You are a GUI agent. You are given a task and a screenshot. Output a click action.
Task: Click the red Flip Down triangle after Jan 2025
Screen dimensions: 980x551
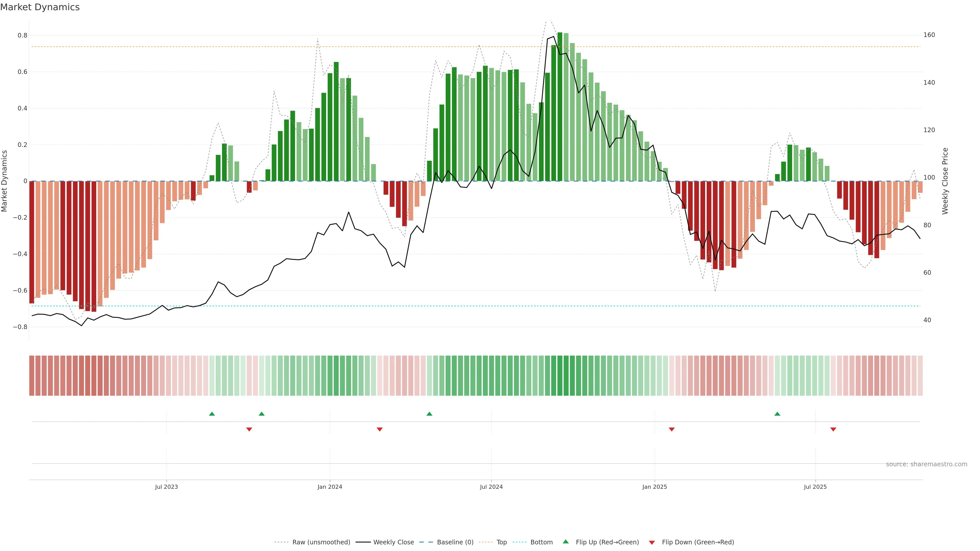tap(671, 429)
